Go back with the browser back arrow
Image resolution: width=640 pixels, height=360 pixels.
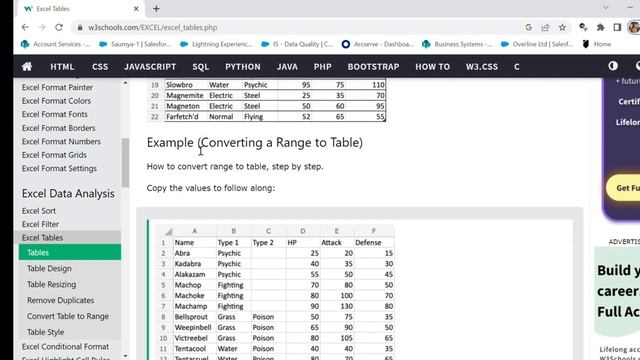(25, 27)
